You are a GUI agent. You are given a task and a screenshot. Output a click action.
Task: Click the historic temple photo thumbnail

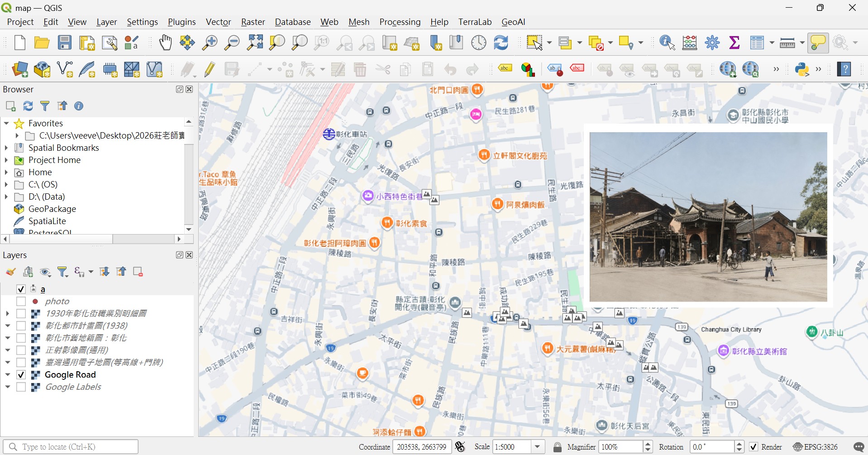coord(708,216)
